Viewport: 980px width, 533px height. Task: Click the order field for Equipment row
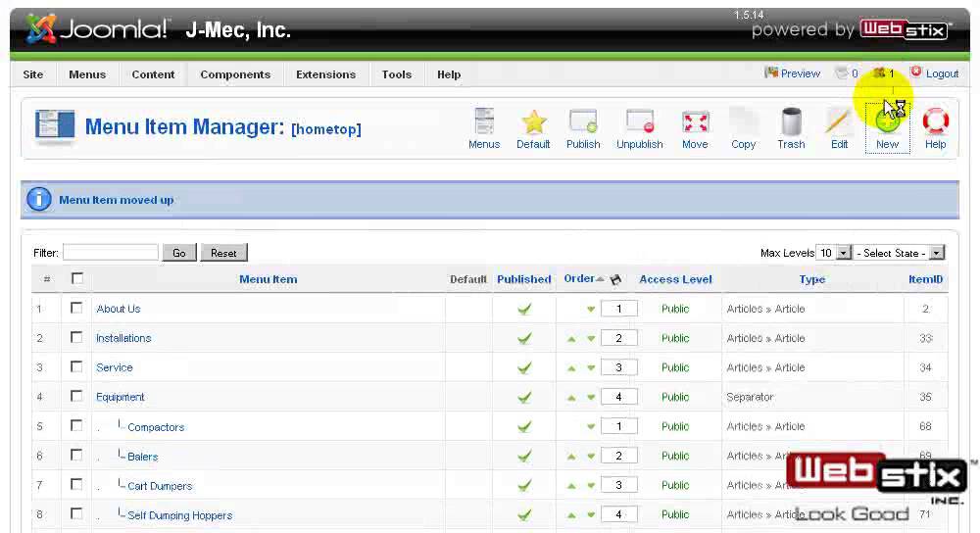click(x=618, y=397)
